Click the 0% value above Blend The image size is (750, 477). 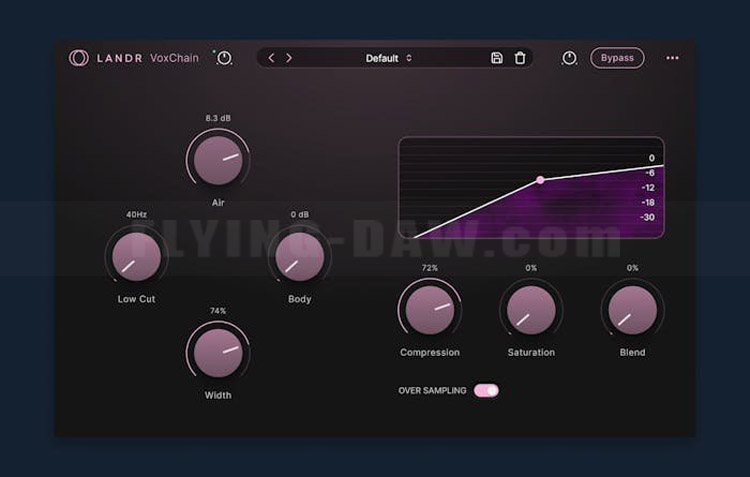(632, 268)
